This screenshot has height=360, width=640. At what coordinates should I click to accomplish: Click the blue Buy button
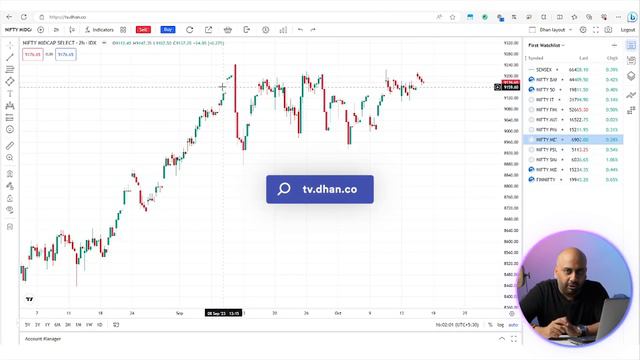168,30
